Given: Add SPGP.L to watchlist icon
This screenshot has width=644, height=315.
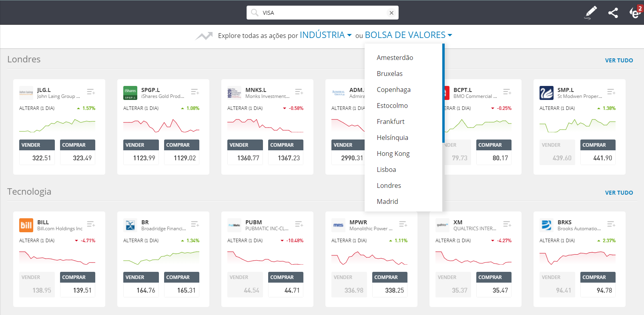Looking at the screenshot, I should tap(195, 92).
